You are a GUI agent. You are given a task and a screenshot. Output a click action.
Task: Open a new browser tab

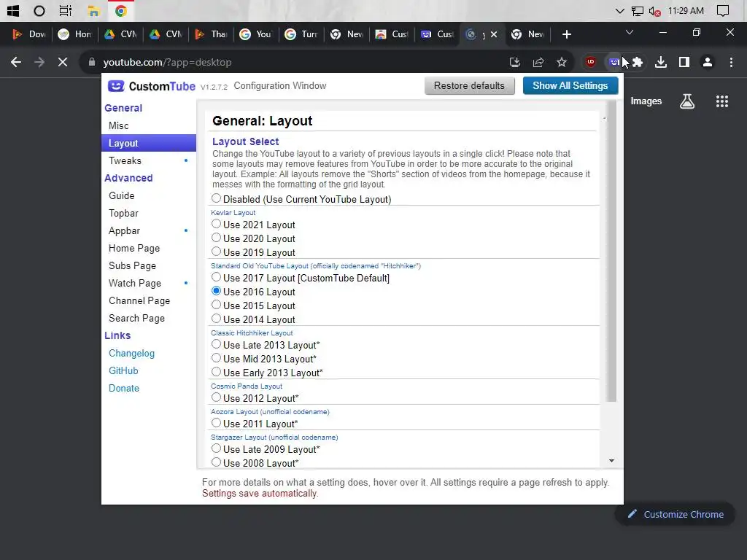click(x=566, y=34)
